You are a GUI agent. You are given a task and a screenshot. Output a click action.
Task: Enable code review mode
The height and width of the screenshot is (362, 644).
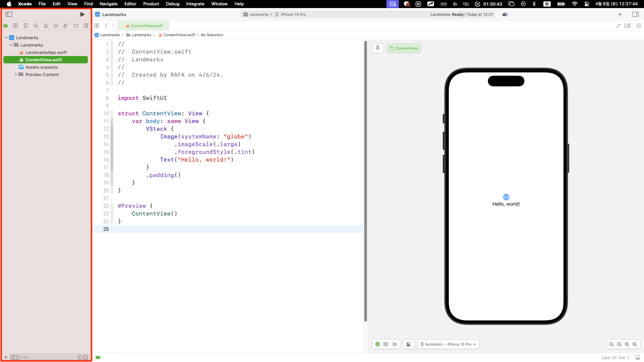coord(619,26)
